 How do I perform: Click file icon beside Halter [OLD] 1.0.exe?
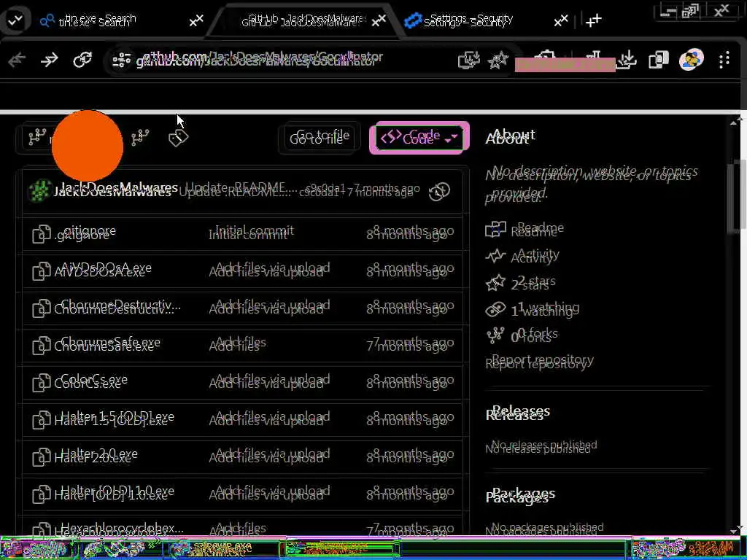pyautogui.click(x=42, y=493)
